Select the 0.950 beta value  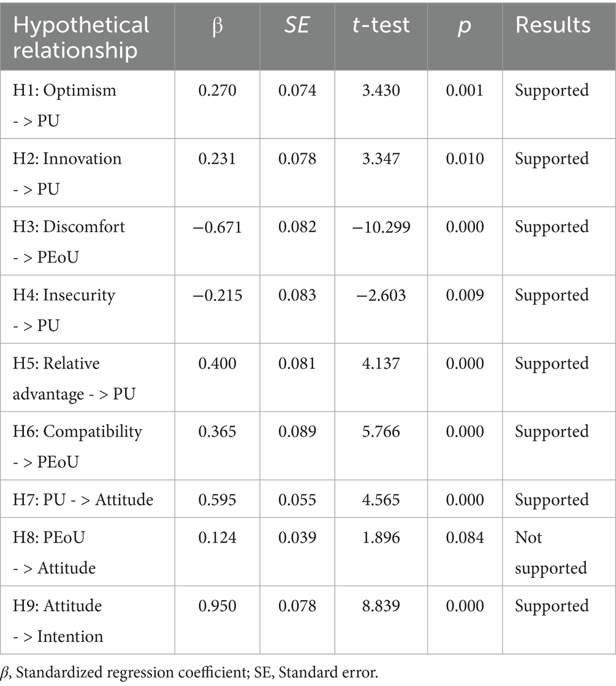pyautogui.click(x=217, y=606)
